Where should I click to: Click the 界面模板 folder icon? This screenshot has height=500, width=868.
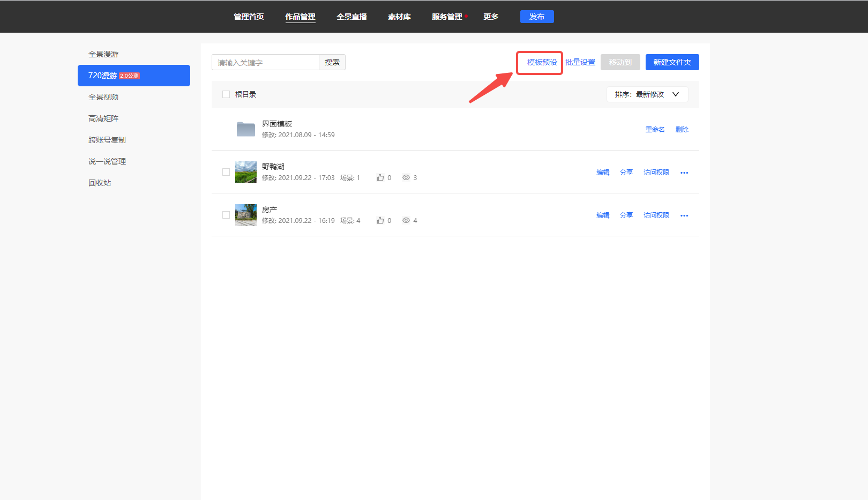coord(246,129)
